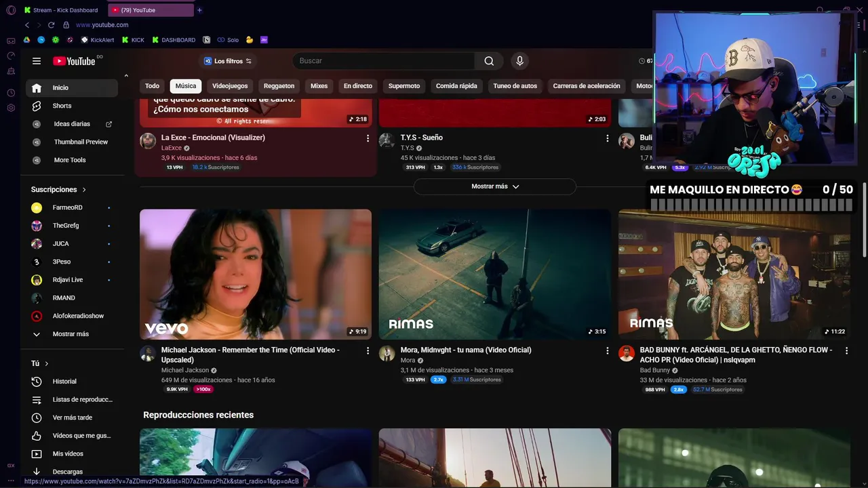This screenshot has width=868, height=488.
Task: Open more options for La Exce Emocional video
Action: click(368, 138)
